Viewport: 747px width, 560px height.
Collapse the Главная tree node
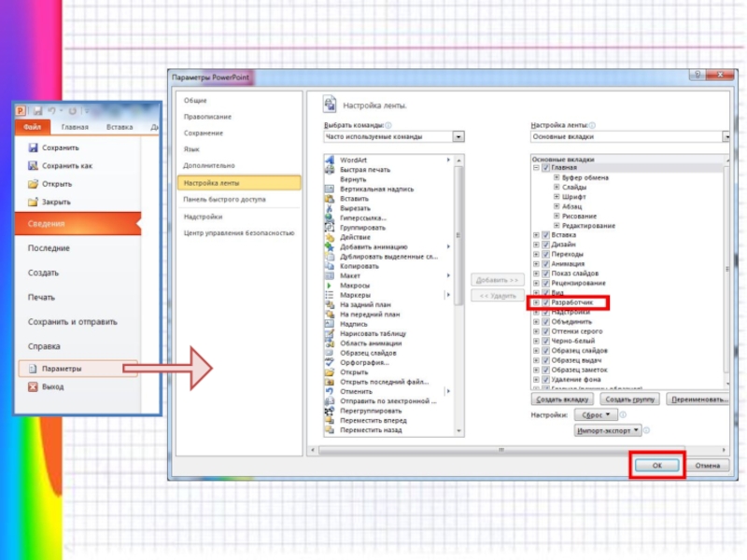[x=536, y=168]
